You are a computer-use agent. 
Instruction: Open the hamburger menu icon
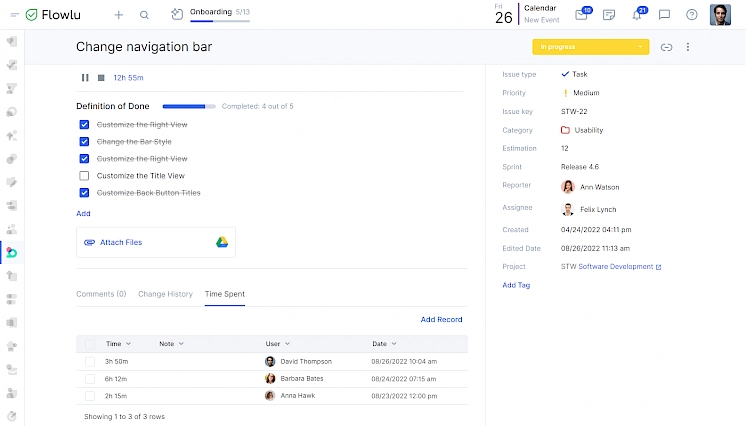14,15
